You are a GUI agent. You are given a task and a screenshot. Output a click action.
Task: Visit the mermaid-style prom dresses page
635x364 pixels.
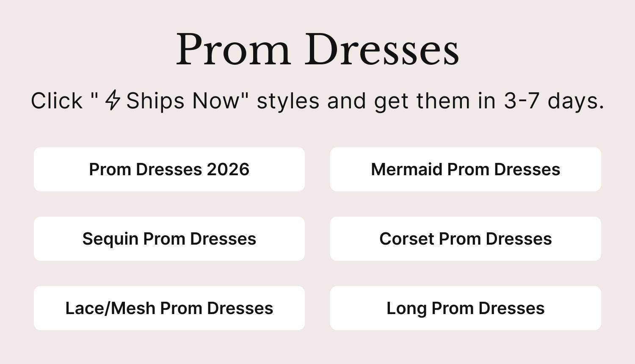(x=465, y=169)
